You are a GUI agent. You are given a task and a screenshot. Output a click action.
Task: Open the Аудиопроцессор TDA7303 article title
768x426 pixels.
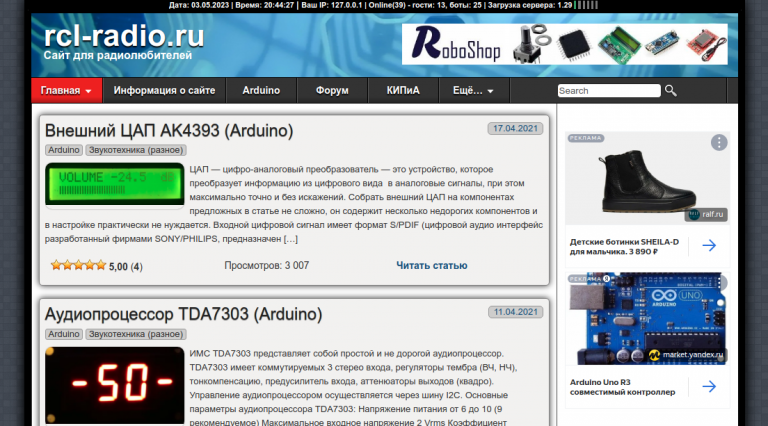183,314
